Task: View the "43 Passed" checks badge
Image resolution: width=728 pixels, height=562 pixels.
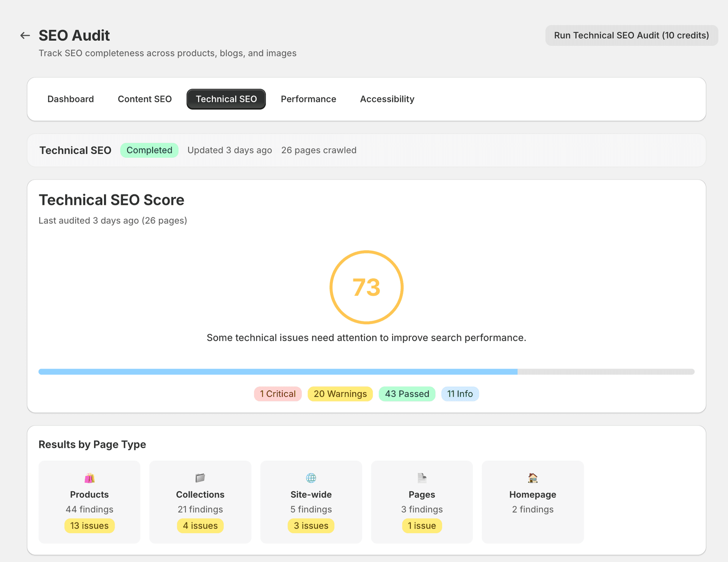Action: click(x=407, y=394)
